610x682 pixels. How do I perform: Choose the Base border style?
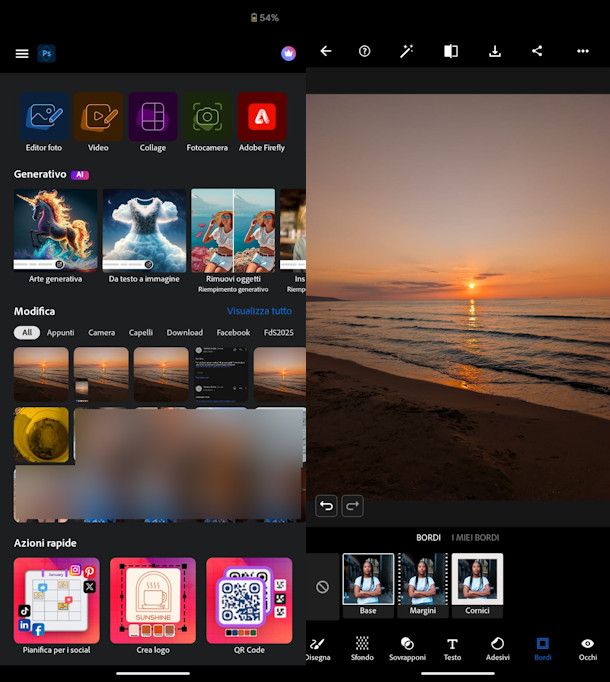pyautogui.click(x=368, y=585)
